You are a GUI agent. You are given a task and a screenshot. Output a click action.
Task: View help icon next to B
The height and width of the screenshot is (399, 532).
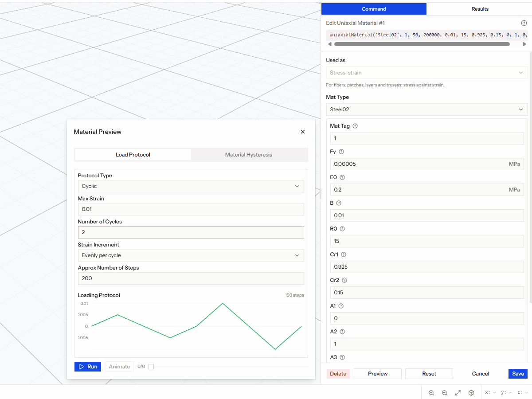339,203
